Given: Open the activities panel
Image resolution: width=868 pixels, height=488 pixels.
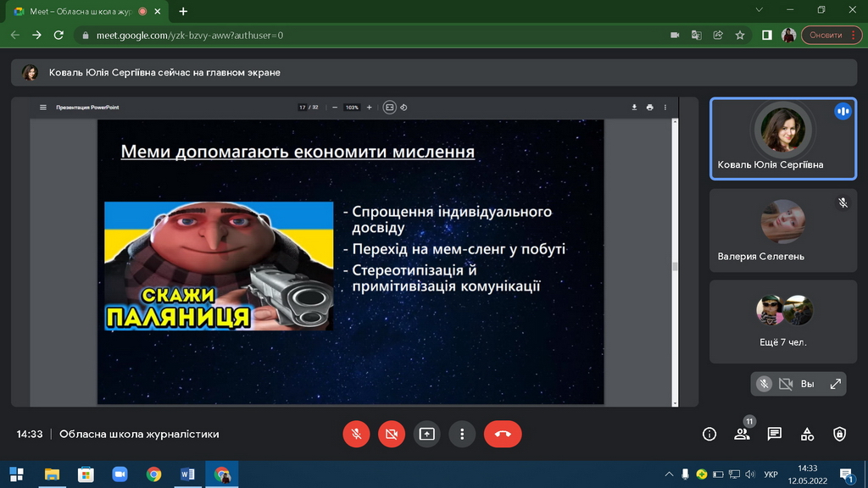Looking at the screenshot, I should (807, 435).
